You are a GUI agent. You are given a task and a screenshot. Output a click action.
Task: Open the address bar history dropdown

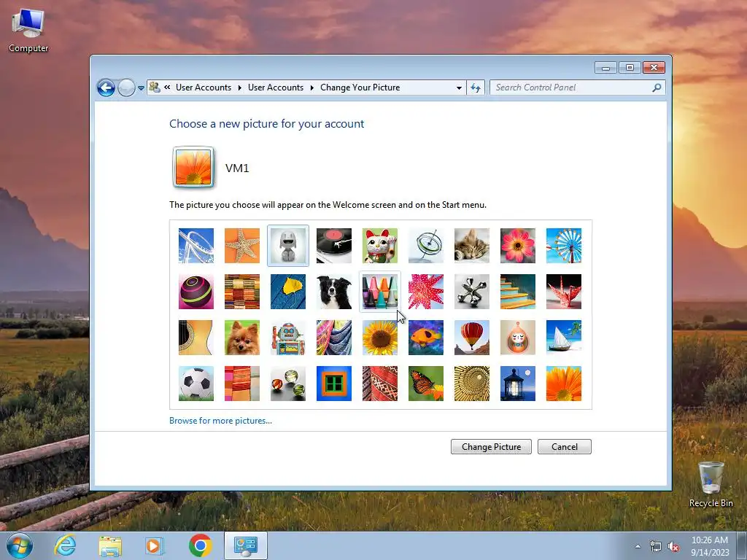[459, 87]
